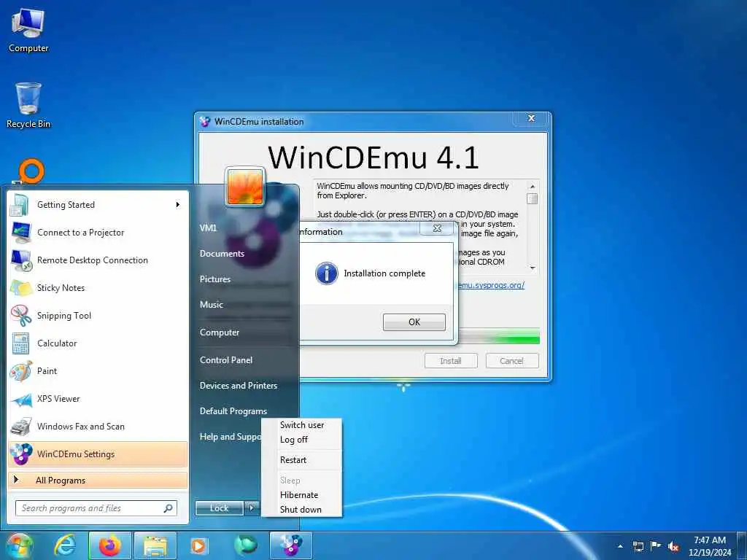Click the Sticky Notes icon

[x=20, y=287]
